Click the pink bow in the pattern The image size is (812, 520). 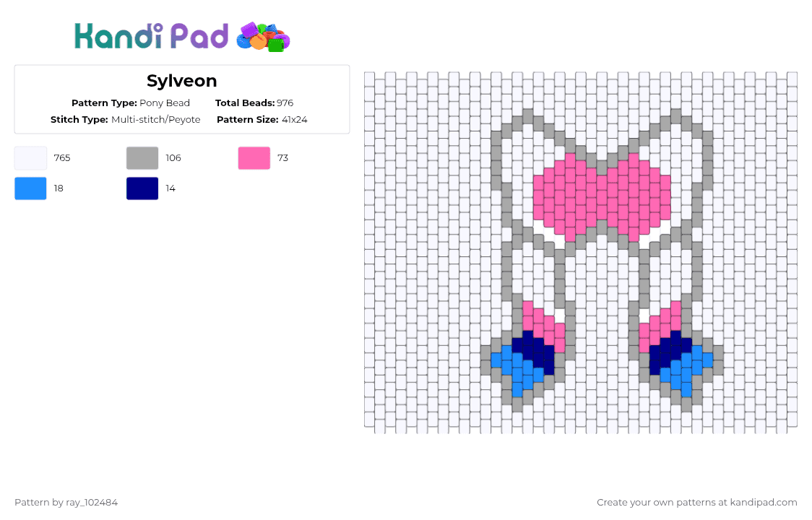point(602,197)
